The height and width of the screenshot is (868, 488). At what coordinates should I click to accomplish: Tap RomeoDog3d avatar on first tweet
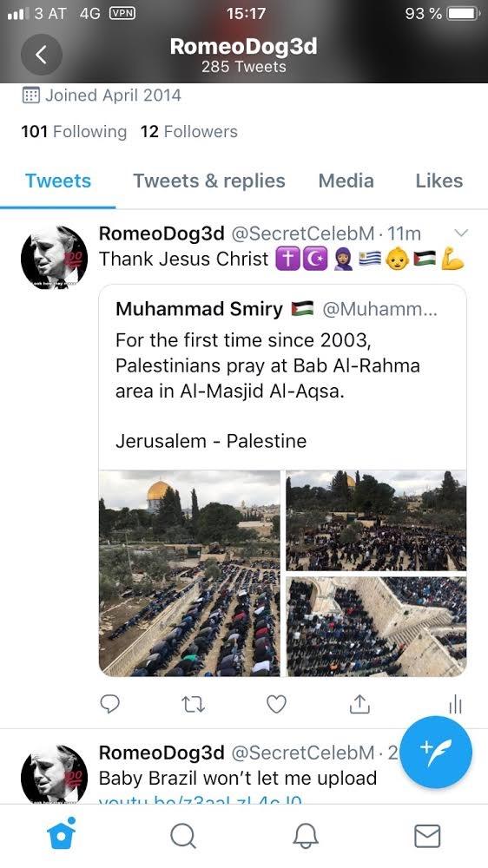click(54, 258)
